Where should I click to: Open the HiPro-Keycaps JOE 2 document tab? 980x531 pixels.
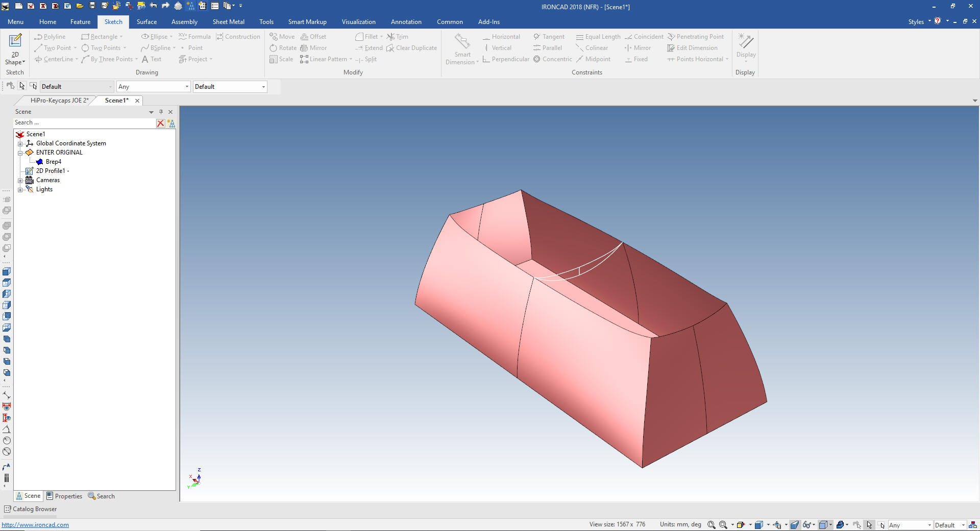pos(59,100)
